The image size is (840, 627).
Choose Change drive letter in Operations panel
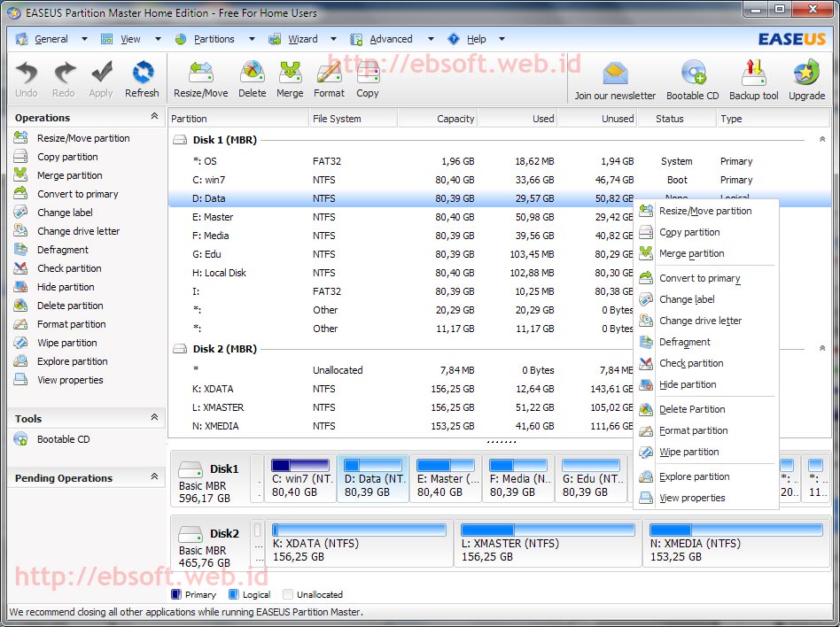click(67, 231)
